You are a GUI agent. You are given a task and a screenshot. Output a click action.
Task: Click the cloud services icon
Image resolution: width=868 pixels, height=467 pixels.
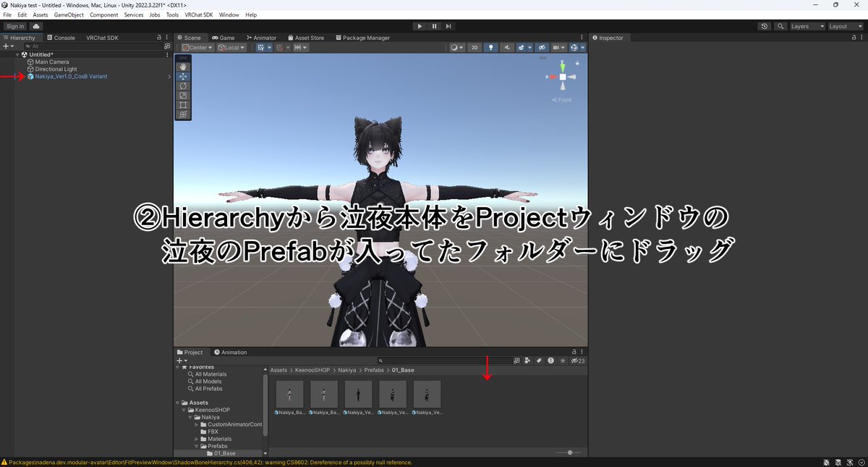36,26
